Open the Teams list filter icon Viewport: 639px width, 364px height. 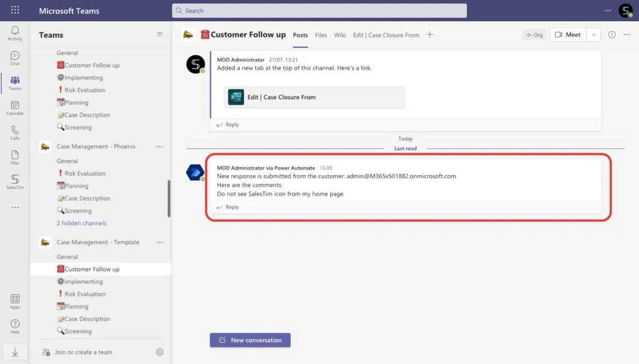[x=160, y=35]
